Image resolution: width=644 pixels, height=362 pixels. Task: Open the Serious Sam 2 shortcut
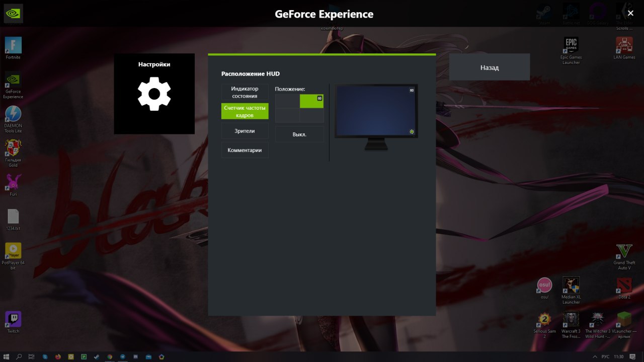[x=544, y=325]
